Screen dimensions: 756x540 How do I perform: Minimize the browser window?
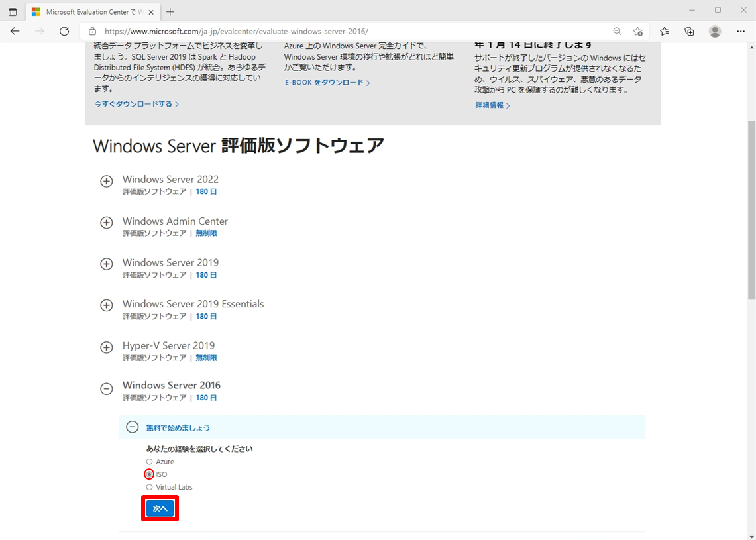pos(692,10)
